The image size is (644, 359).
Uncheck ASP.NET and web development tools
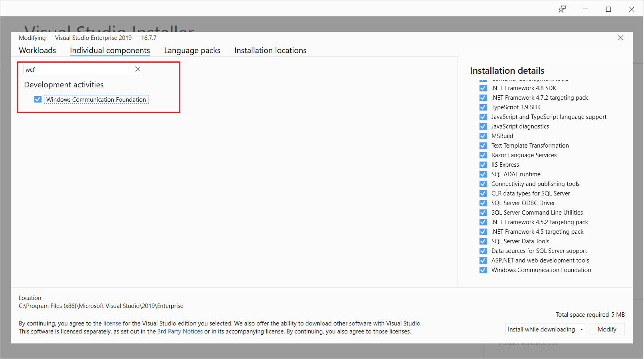point(483,260)
